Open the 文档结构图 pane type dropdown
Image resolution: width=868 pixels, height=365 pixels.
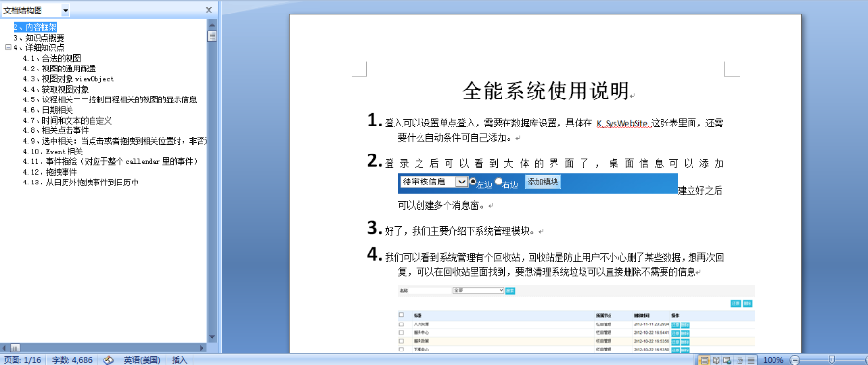[x=66, y=10]
